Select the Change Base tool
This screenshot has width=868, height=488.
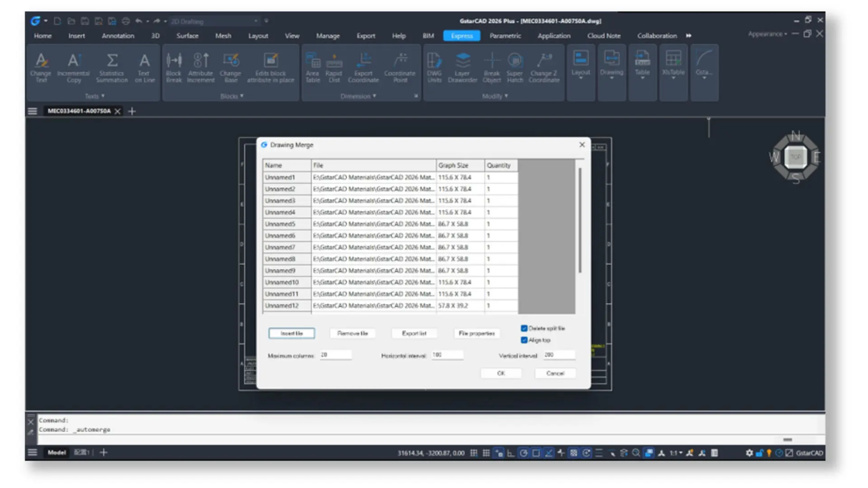point(231,68)
